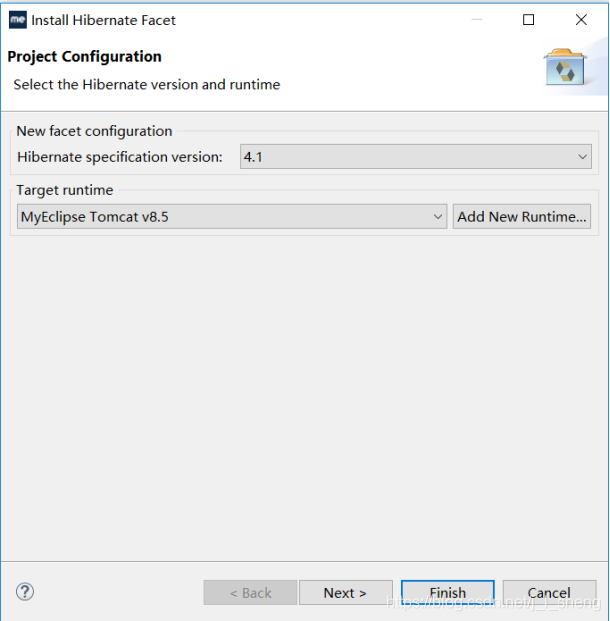
Task: Click the 'New facet configuration' group label
Action: click(x=94, y=131)
